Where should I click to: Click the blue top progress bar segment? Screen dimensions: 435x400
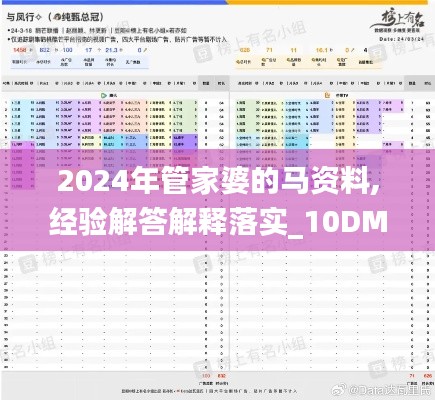click(113, 2)
